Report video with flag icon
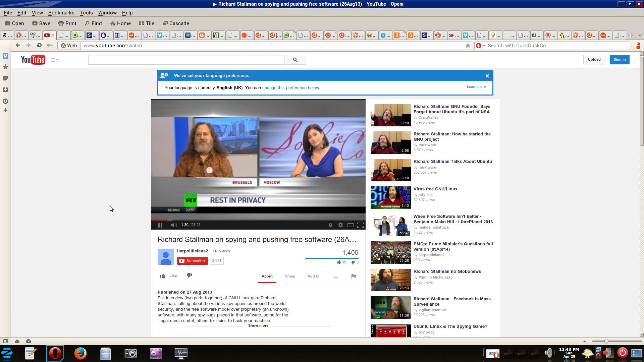This screenshot has height=362, width=644. pos(353,277)
